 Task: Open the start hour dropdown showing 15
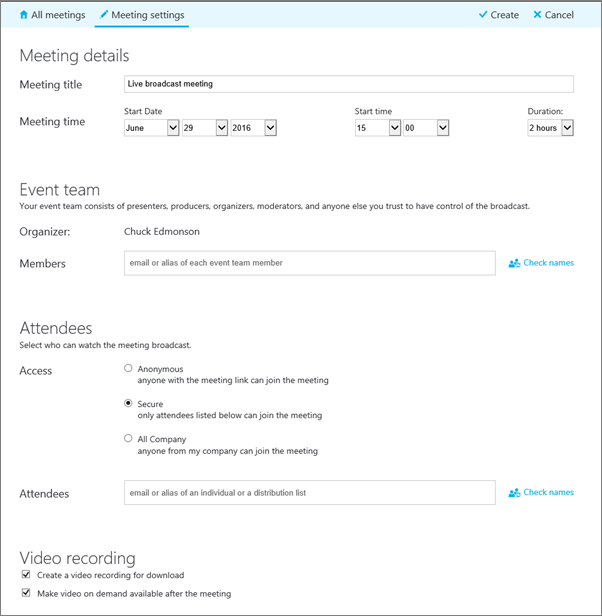(377, 128)
